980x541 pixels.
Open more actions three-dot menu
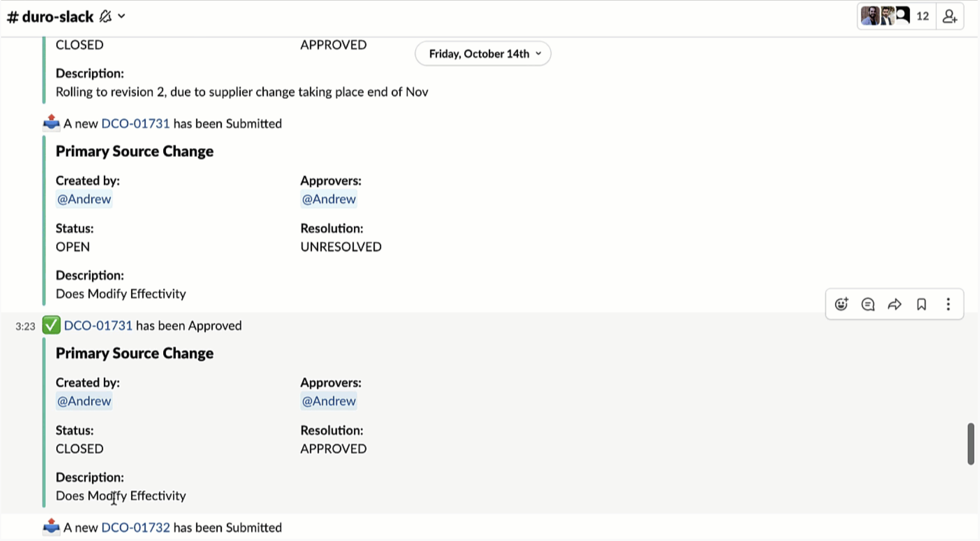coord(948,304)
